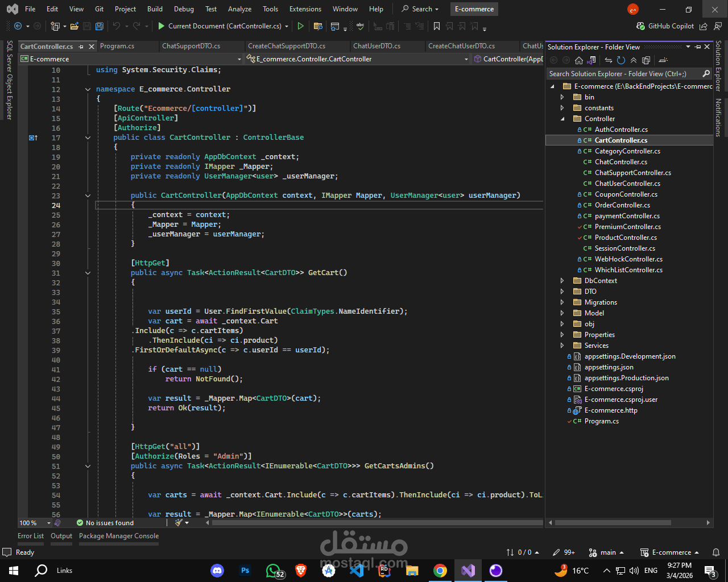Toggle auto-hide pin on Solution Explorer panel
Image resolution: width=728 pixels, height=582 pixels.
(x=698, y=47)
